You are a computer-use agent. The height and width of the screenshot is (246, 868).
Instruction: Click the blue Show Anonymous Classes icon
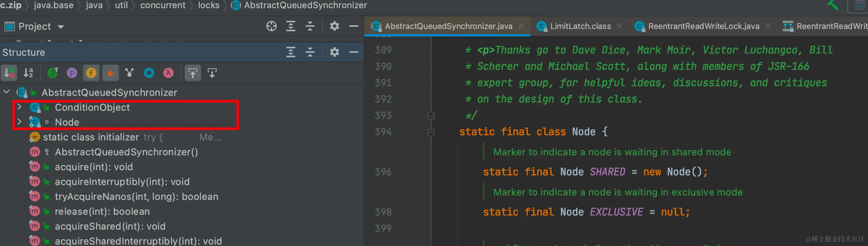pos(149,73)
